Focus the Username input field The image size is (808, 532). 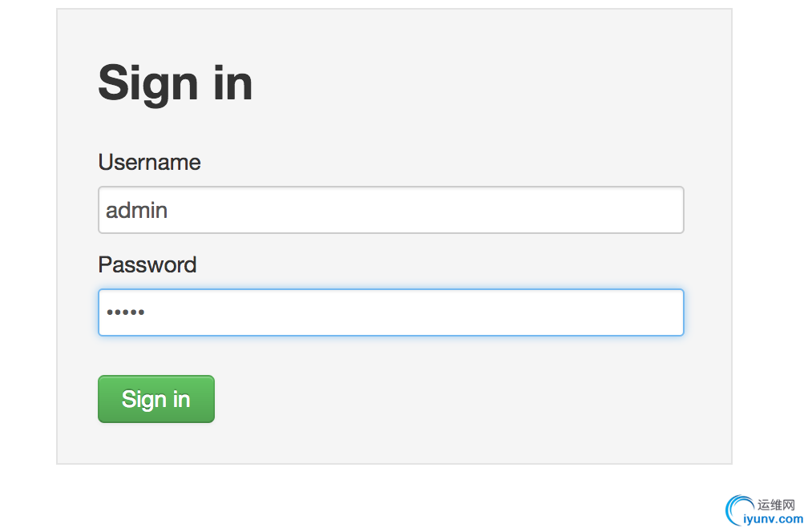tap(391, 210)
